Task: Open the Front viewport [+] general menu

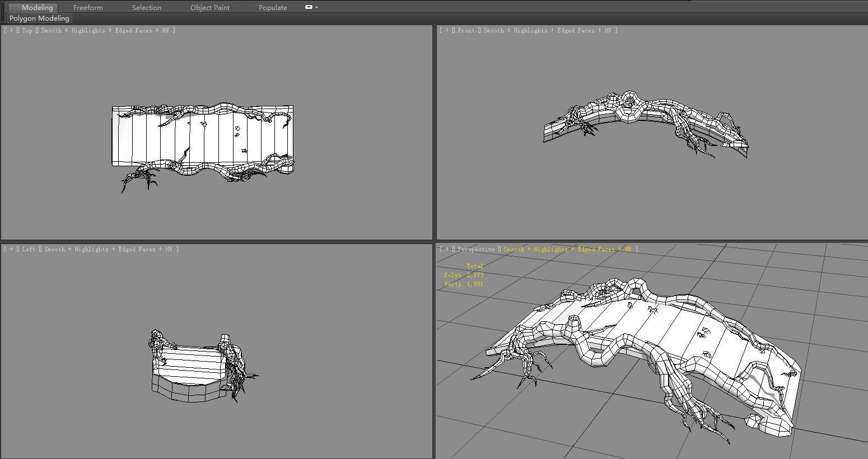Action: (x=447, y=30)
